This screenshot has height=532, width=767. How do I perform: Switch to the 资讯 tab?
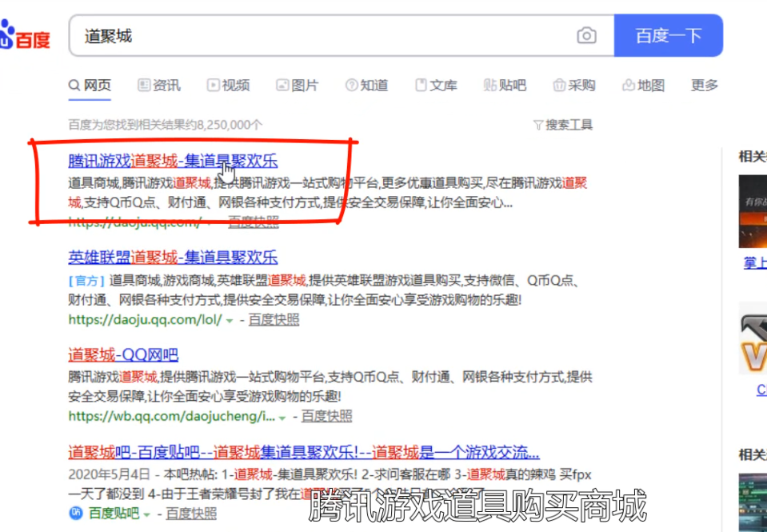click(x=159, y=85)
